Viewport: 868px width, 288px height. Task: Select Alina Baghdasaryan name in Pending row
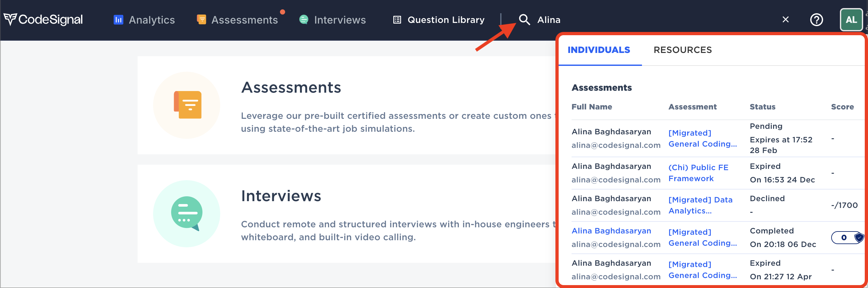[611, 132]
